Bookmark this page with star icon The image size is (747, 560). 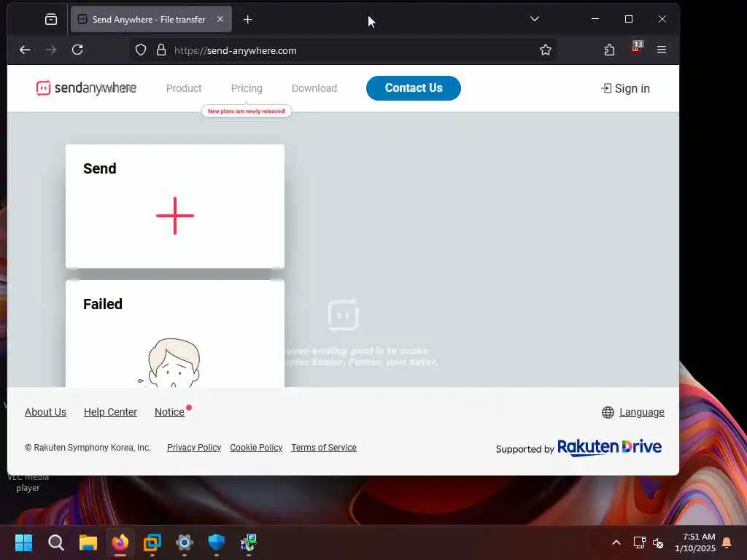(x=546, y=50)
